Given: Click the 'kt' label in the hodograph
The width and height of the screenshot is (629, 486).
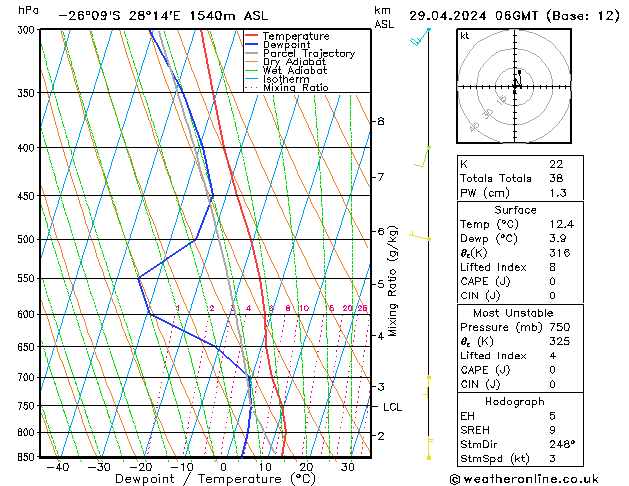Looking at the screenshot, I should (465, 36).
